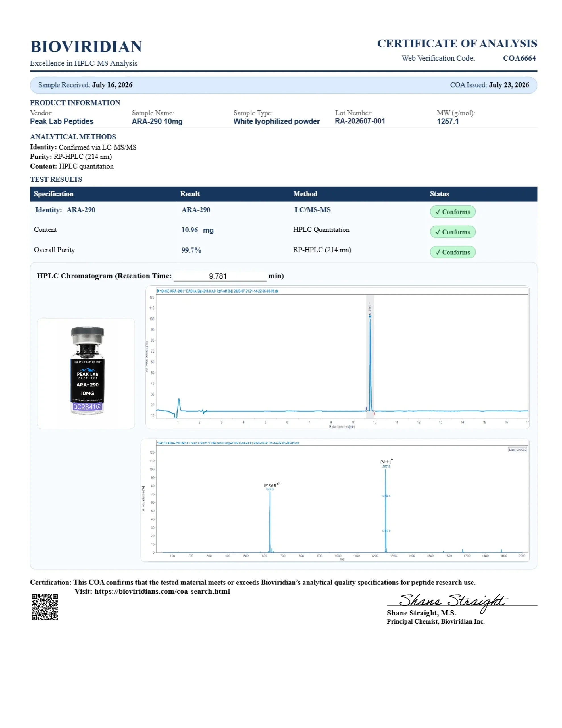Screen dimensions: 562x728
Task: Click the 'Max' value box in the mass spectrum
Action: pyautogui.click(x=517, y=450)
